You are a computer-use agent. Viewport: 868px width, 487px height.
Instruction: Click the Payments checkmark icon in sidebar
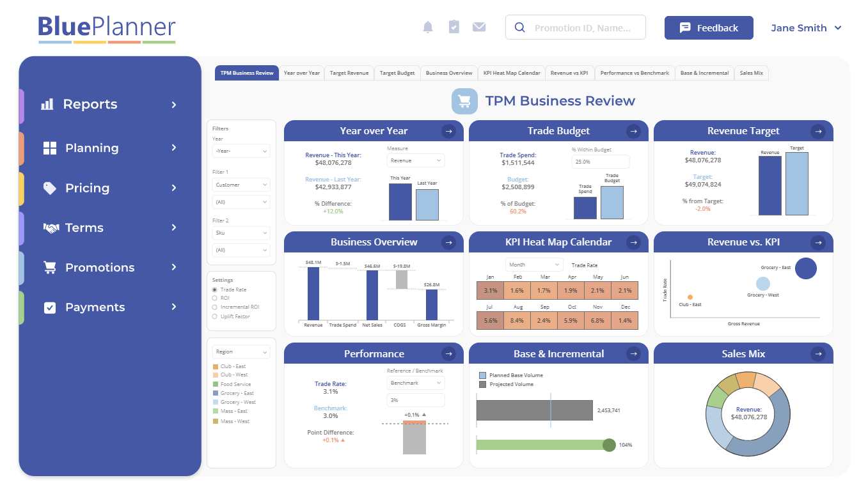point(49,307)
